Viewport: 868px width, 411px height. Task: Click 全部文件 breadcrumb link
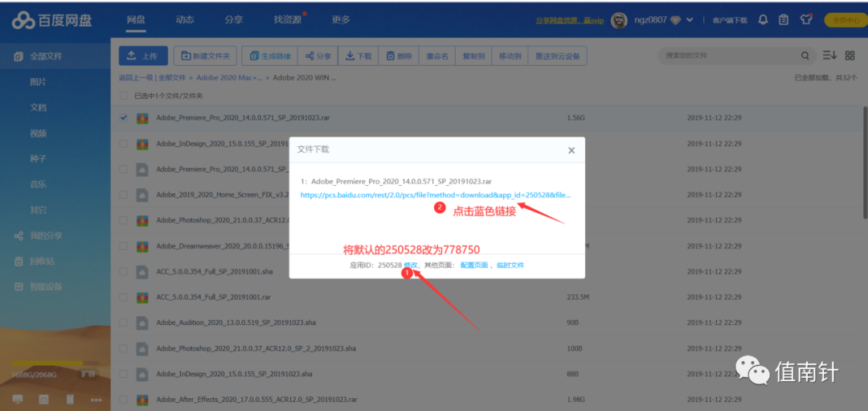point(172,77)
